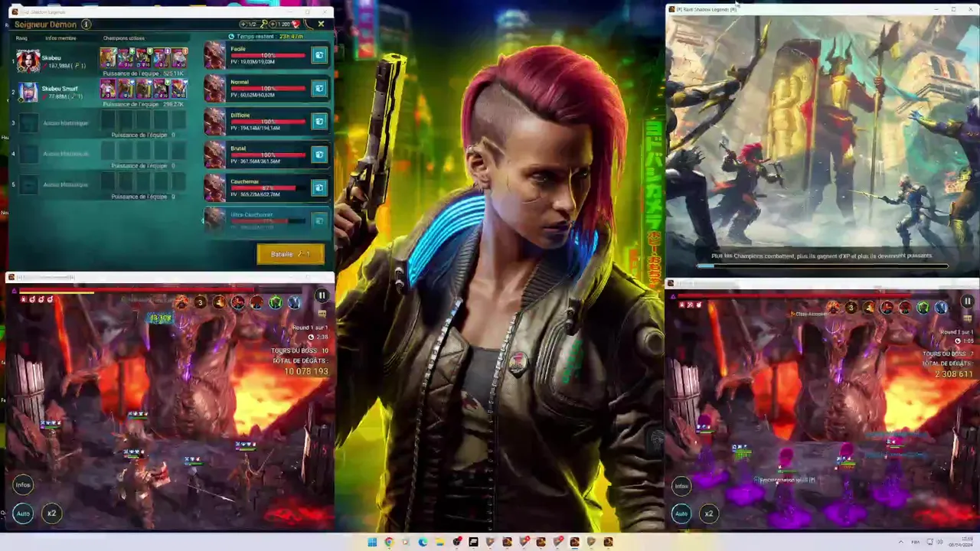Open the chat icon in bottom-right battle
The height and width of the screenshot is (551, 980).
click(969, 319)
